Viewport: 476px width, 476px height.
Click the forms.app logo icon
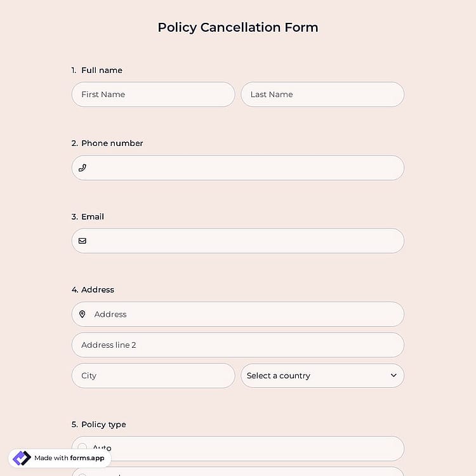tap(22, 458)
